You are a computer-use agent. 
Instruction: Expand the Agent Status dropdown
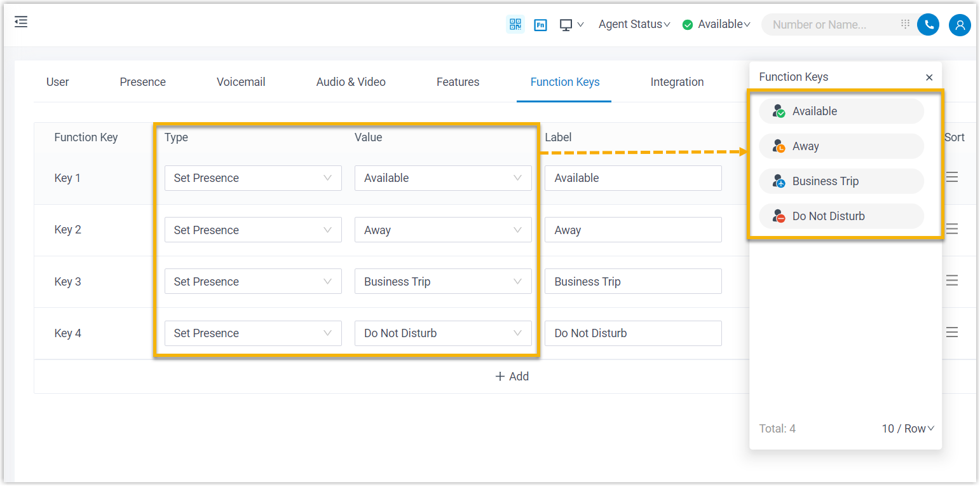[x=634, y=24]
